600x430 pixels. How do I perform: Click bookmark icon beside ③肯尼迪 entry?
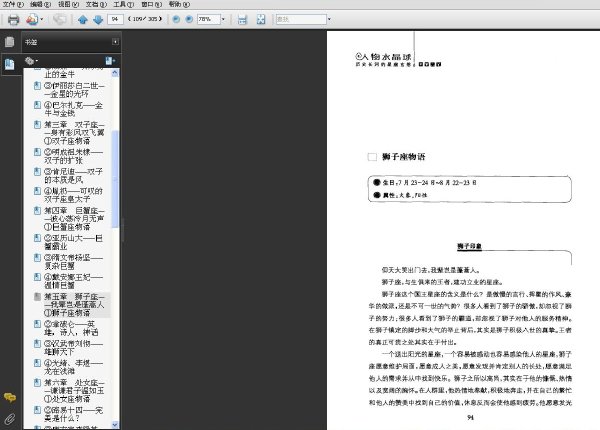pyautogui.click(x=37, y=171)
